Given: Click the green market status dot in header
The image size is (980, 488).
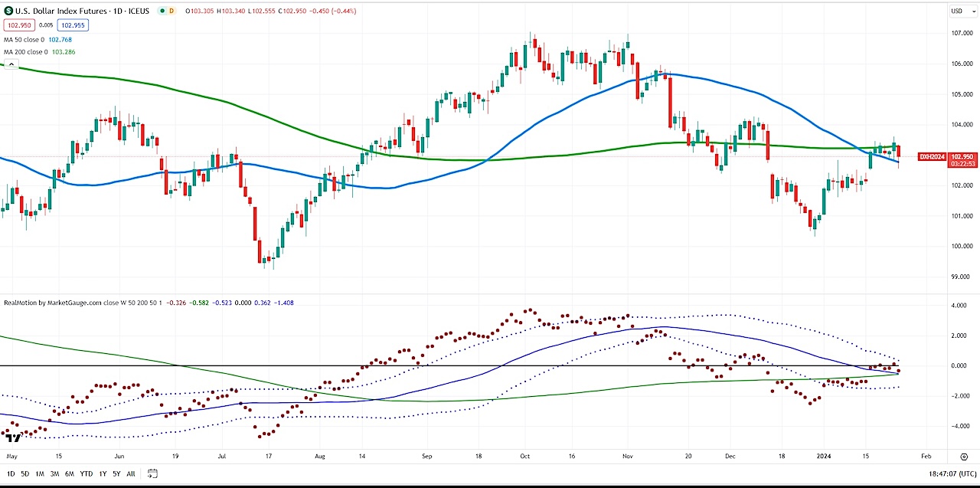Looking at the screenshot, I should pos(162,11).
